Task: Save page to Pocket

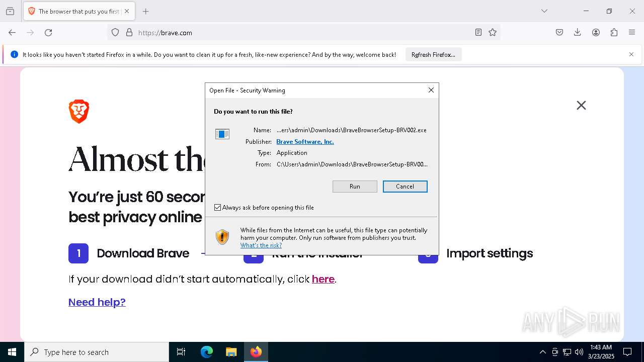Action: click(x=559, y=33)
